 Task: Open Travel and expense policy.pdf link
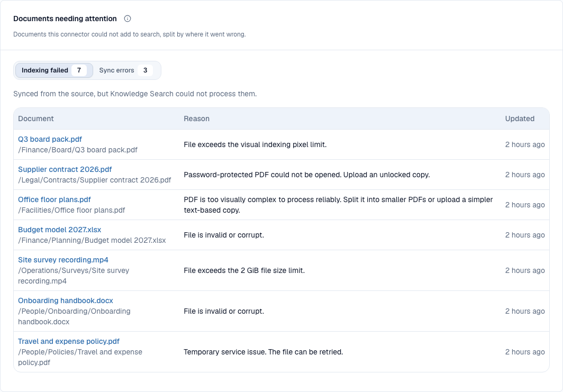(x=69, y=341)
